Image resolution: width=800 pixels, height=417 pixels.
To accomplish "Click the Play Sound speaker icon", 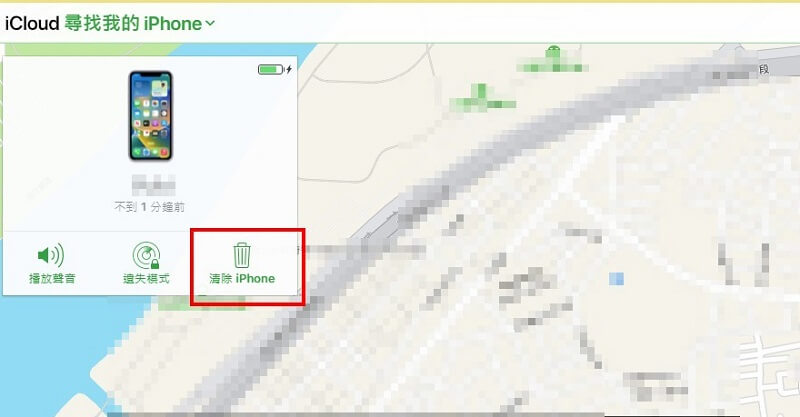I will coord(51,255).
